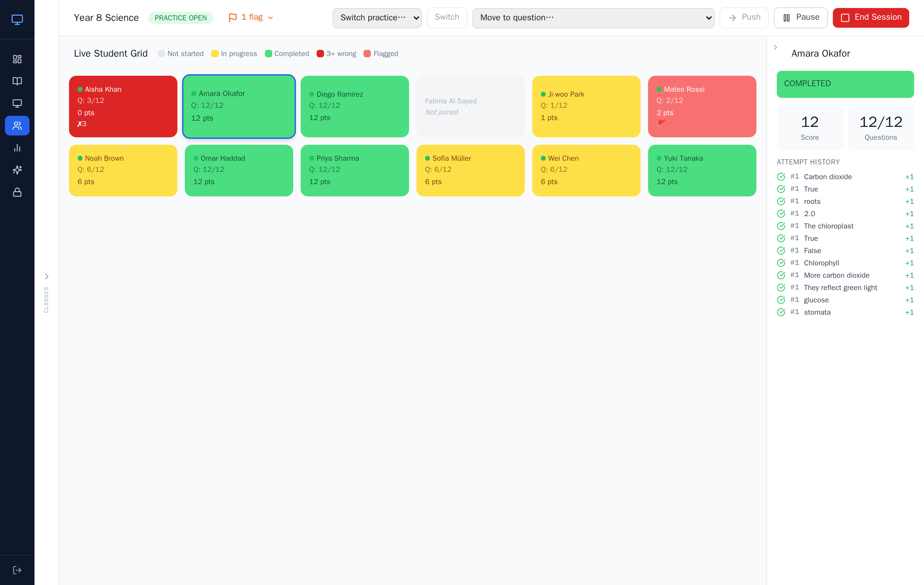
Task: Open the Switch practice dropdown
Action: point(377,18)
